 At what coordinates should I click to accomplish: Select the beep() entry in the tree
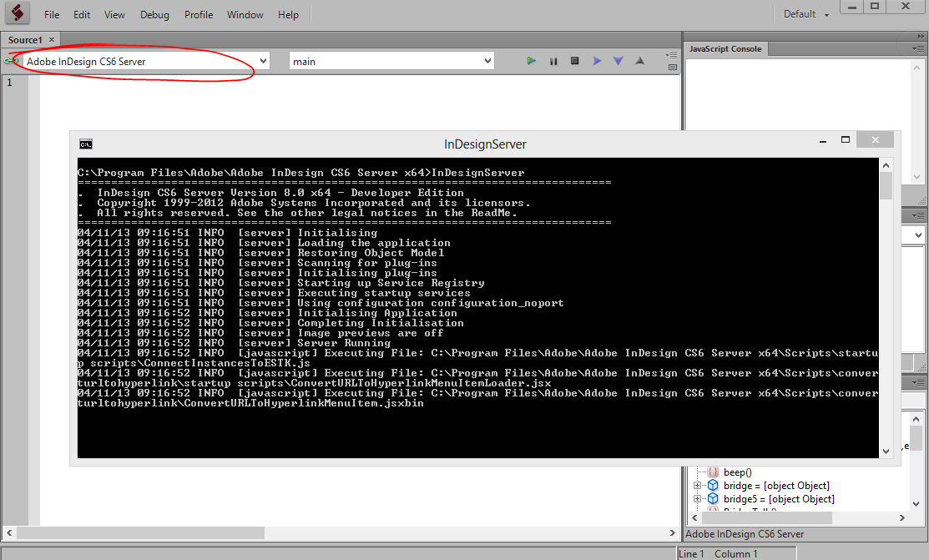[x=737, y=472]
